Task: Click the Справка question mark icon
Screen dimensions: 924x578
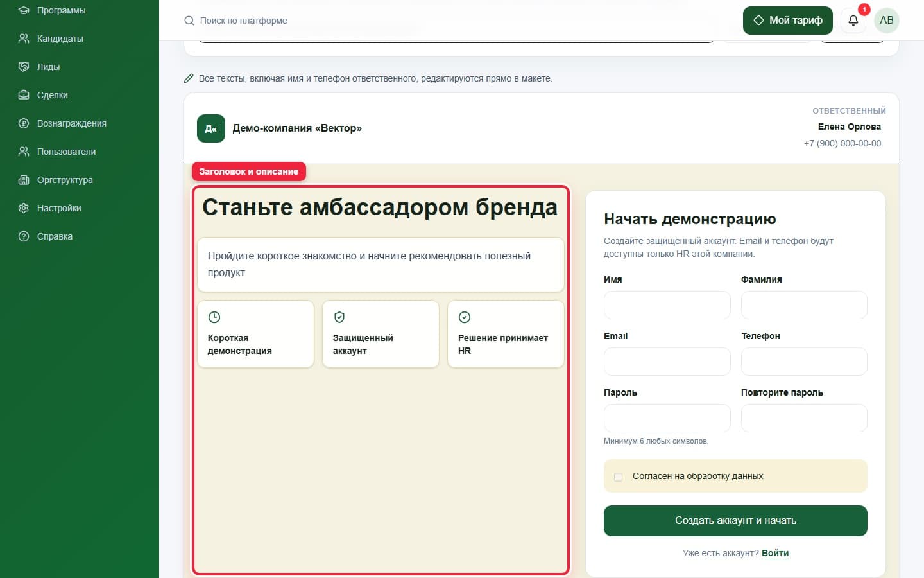Action: 24,236
